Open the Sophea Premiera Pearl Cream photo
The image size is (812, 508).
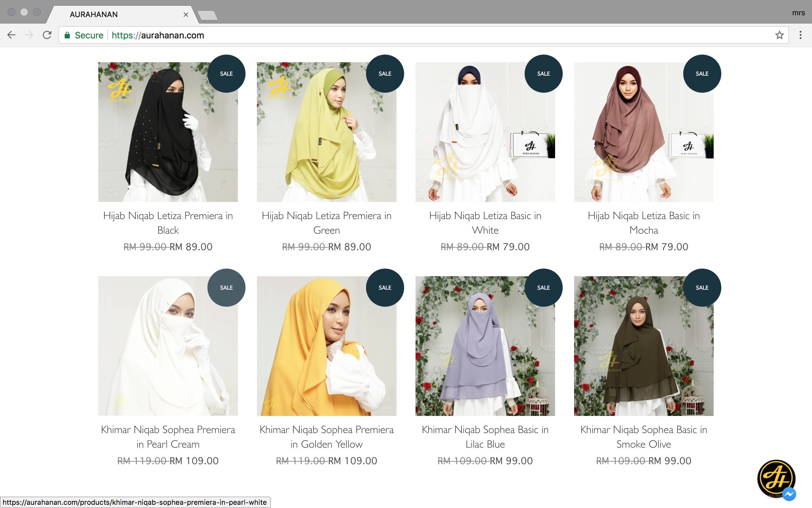click(x=168, y=346)
